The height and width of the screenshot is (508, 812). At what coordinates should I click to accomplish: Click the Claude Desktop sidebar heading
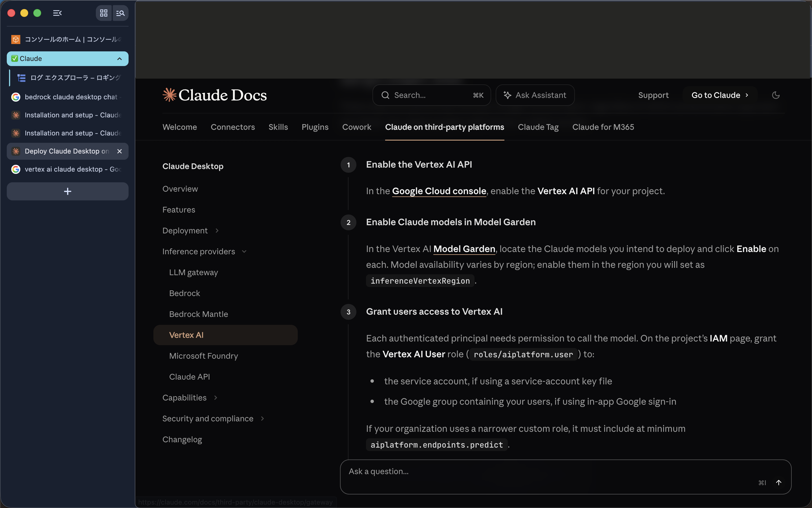pos(193,166)
